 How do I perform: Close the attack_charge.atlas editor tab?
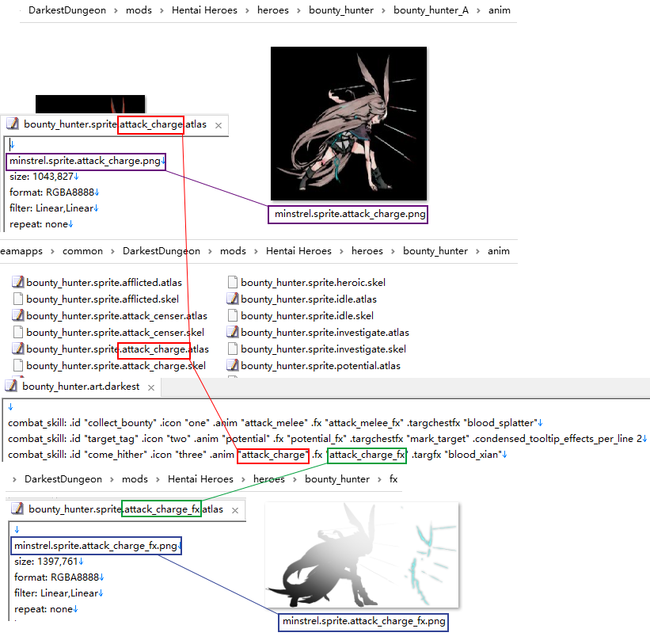(x=219, y=125)
